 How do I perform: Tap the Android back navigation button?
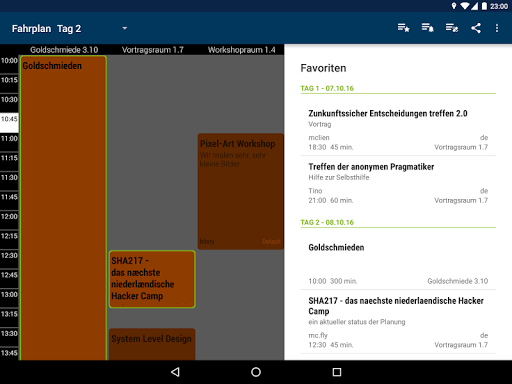[x=175, y=372]
